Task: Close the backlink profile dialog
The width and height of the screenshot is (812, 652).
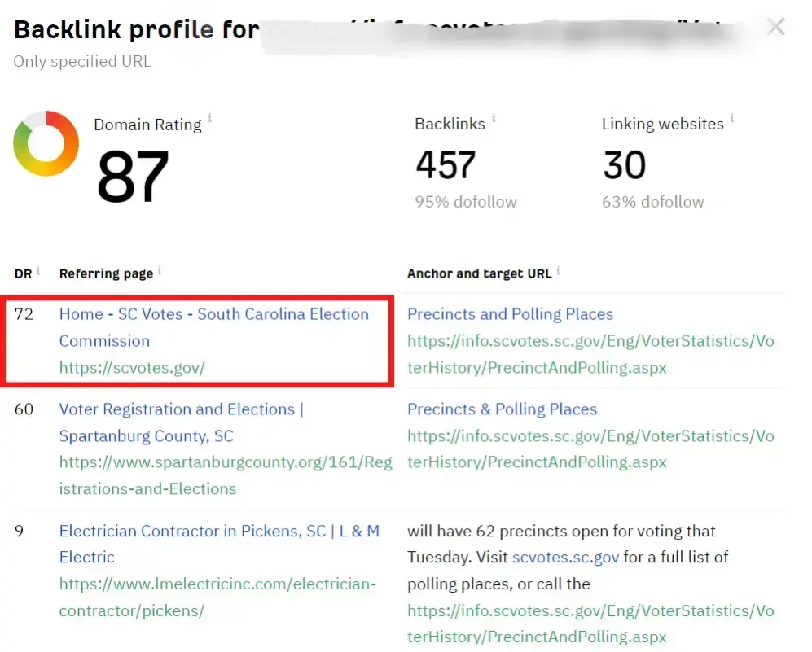Action: point(775,28)
